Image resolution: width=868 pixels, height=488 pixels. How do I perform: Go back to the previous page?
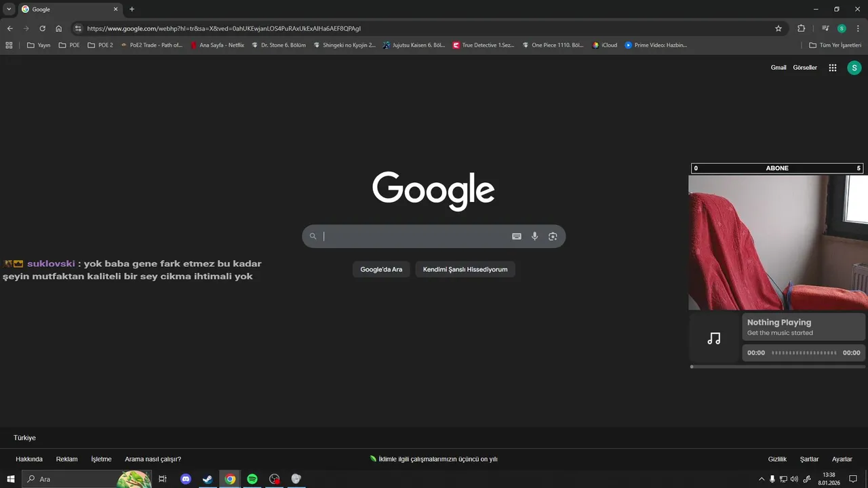pos(9,28)
